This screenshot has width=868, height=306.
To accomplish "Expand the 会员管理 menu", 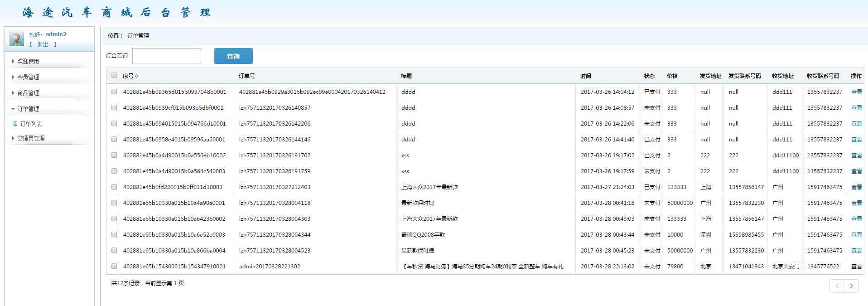I will (28, 77).
